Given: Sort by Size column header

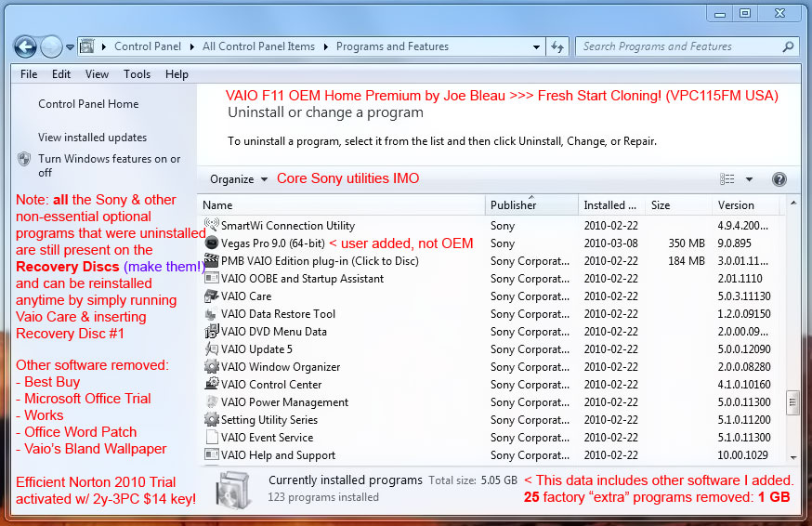Looking at the screenshot, I should click(x=678, y=205).
